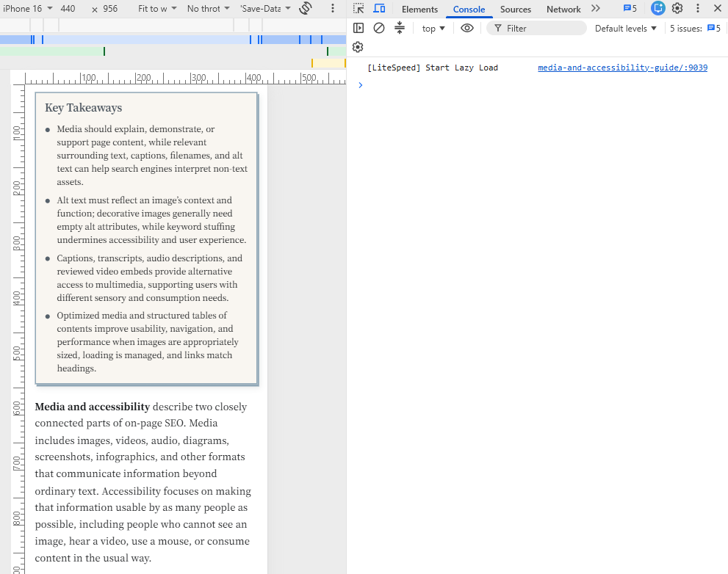The width and height of the screenshot is (728, 574).
Task: Edit the 956 height field
Action: pyautogui.click(x=110, y=8)
